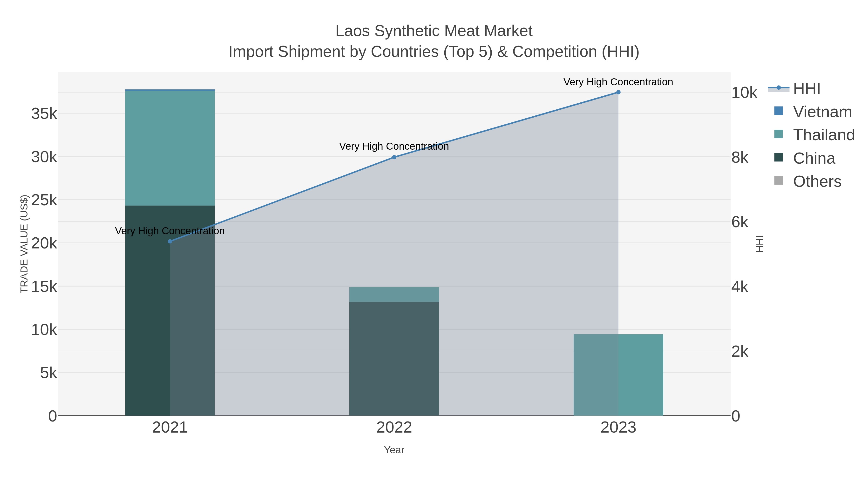Image resolution: width=868 pixels, height=488 pixels.
Task: Click the HHI line marker legend symbol
Action: click(779, 88)
